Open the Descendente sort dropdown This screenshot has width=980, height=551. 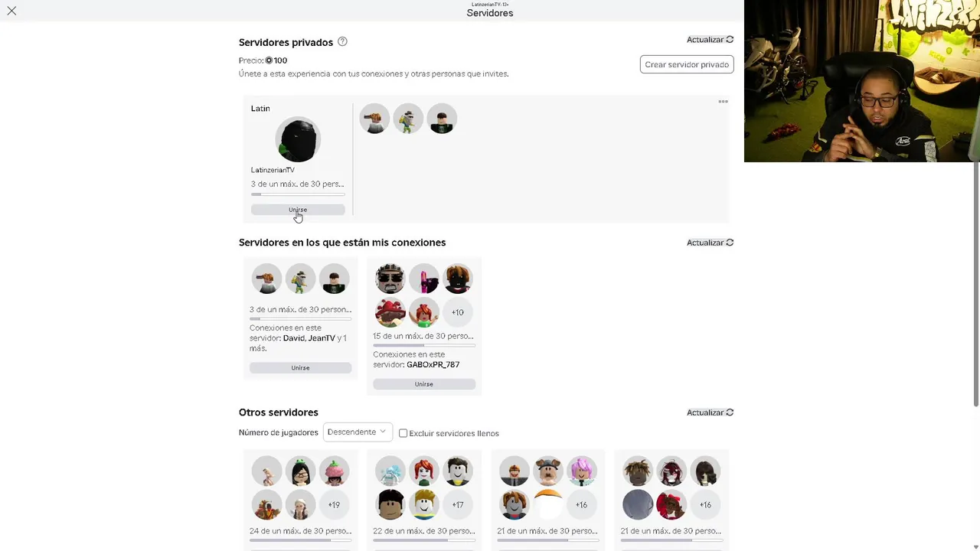coord(358,432)
